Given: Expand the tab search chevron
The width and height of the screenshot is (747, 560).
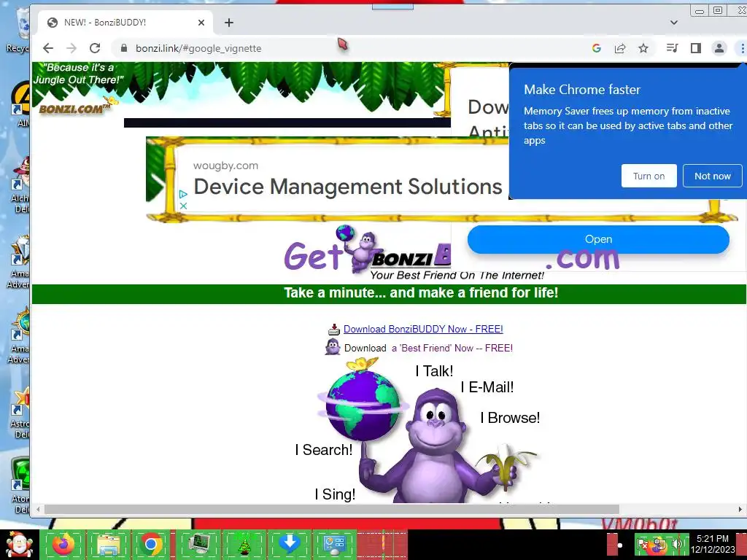Looking at the screenshot, I should point(673,23).
